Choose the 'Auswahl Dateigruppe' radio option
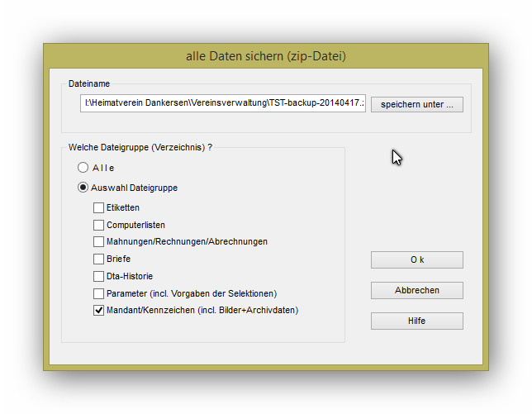The image size is (532, 414). coord(83,188)
